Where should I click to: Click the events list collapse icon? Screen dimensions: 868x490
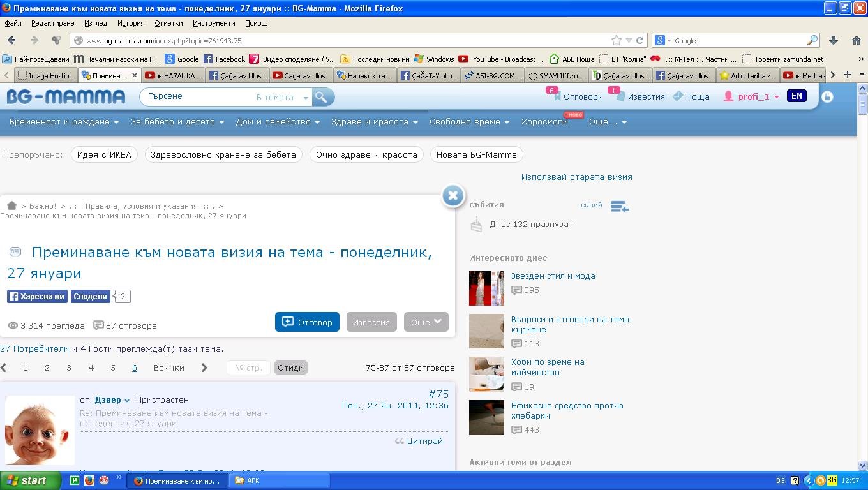[619, 206]
